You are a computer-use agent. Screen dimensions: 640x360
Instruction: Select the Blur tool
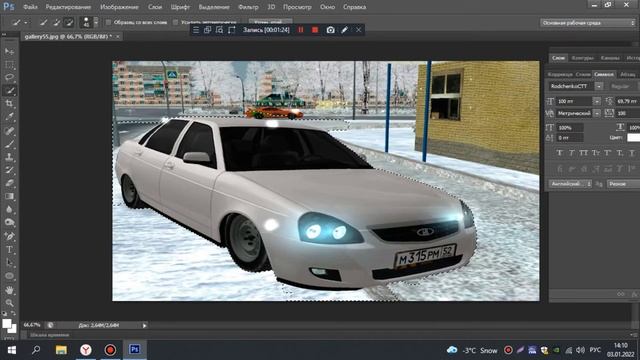pyautogui.click(x=9, y=209)
